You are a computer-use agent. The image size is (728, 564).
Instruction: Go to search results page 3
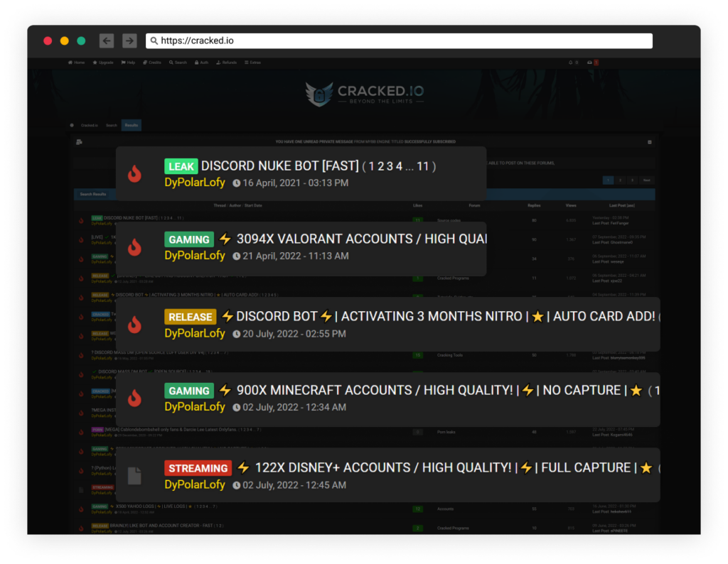pos(632,180)
